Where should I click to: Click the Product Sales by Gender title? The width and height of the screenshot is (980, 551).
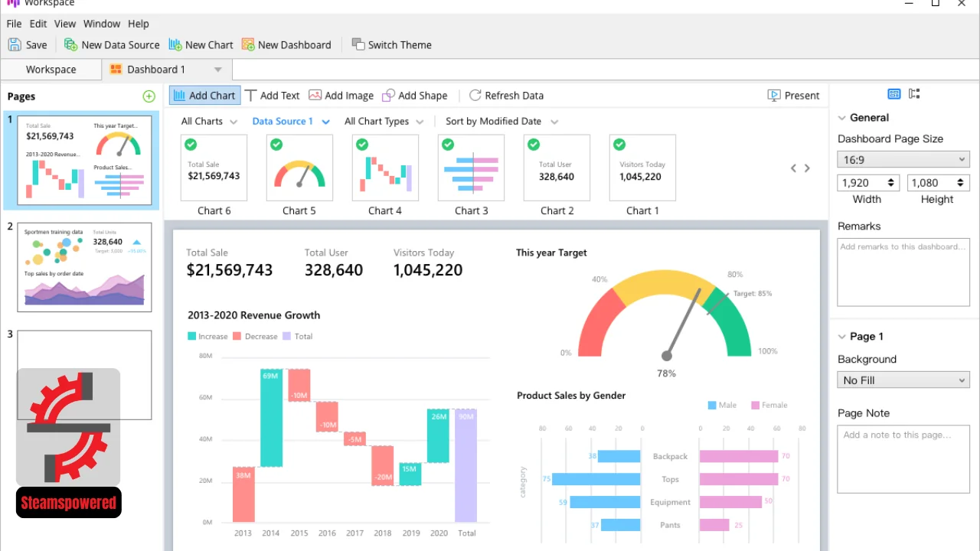(571, 396)
